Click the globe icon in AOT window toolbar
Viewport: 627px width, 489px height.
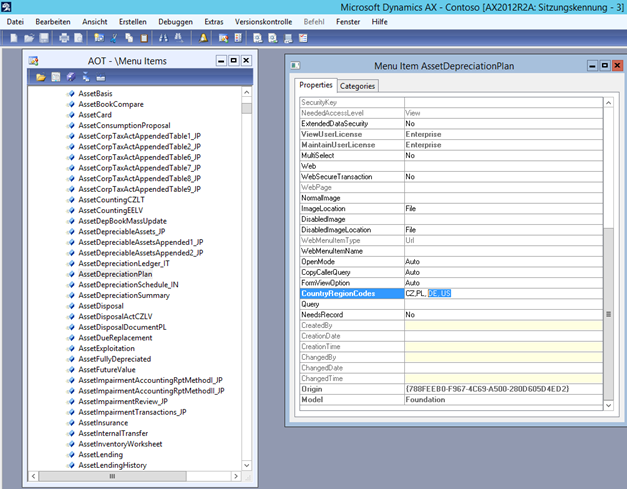pyautogui.click(x=71, y=76)
